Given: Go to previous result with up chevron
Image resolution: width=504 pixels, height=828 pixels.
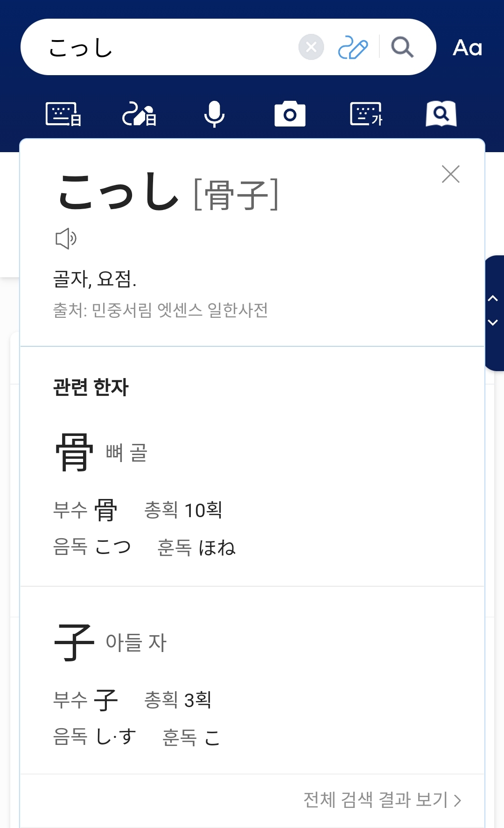Looking at the screenshot, I should point(493,299).
